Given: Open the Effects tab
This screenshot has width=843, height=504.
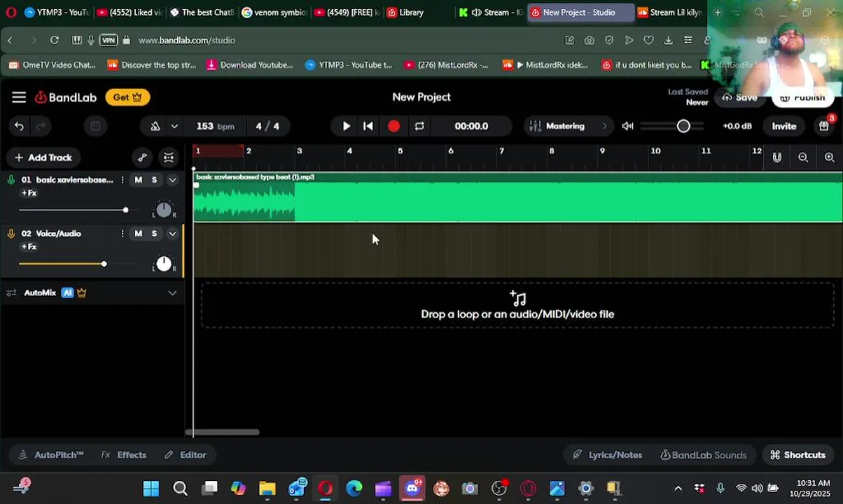Looking at the screenshot, I should 124,455.
